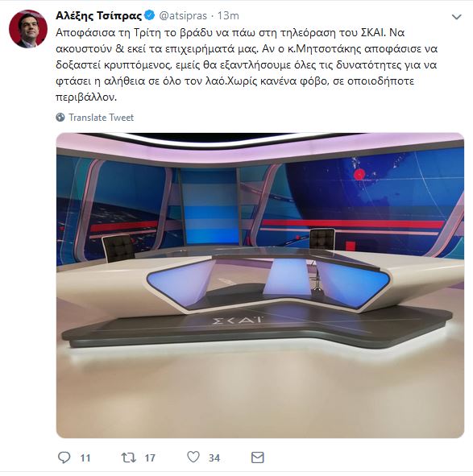Click the reply count 11
The image size is (473, 476).
85,457
